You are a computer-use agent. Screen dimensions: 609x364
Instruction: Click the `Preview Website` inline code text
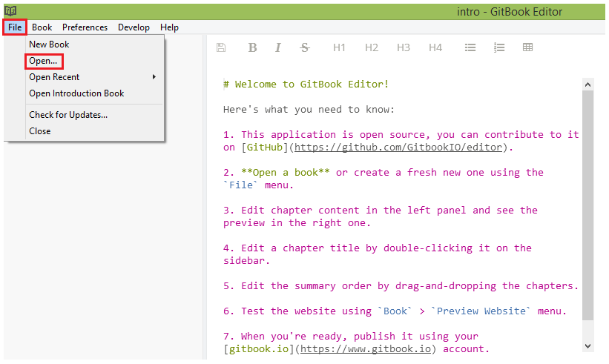pyautogui.click(x=481, y=311)
